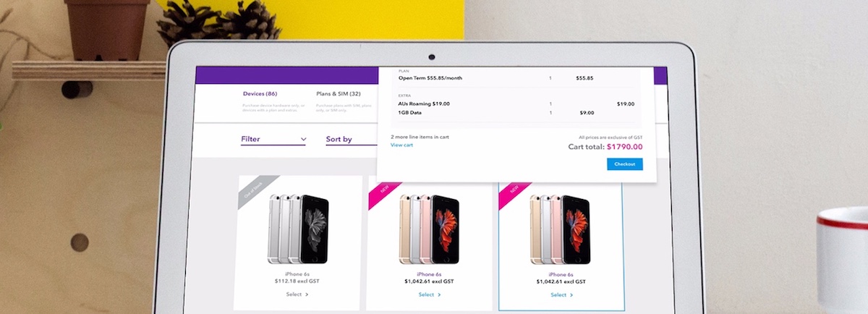The image size is (868, 314).
Task: Click the blue Checkout button
Action: pyautogui.click(x=624, y=164)
